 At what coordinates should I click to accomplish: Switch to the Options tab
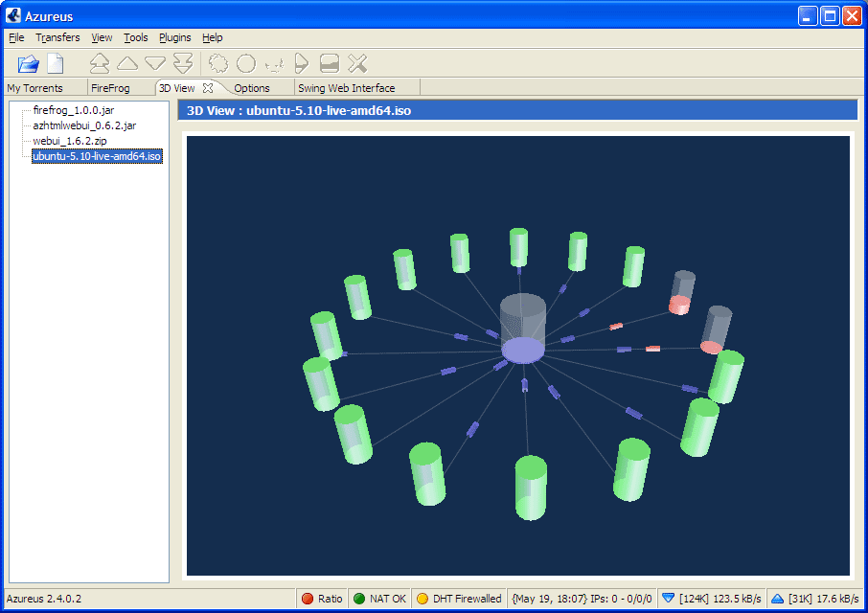(x=252, y=88)
